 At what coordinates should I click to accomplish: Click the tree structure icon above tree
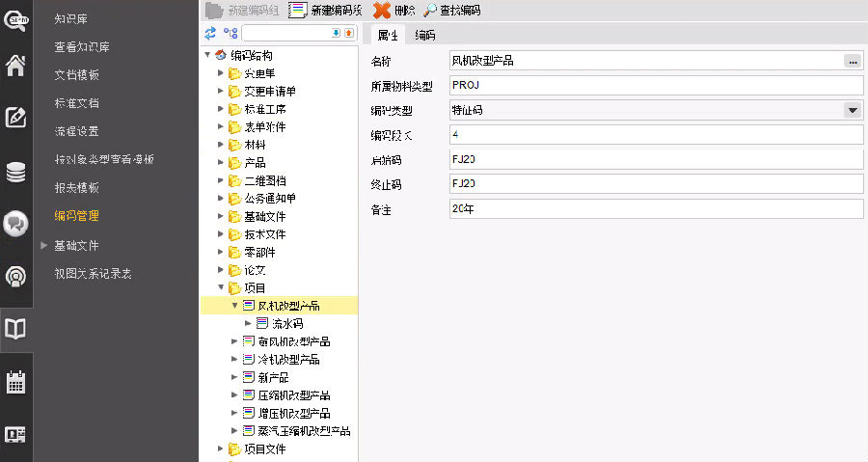click(x=231, y=33)
